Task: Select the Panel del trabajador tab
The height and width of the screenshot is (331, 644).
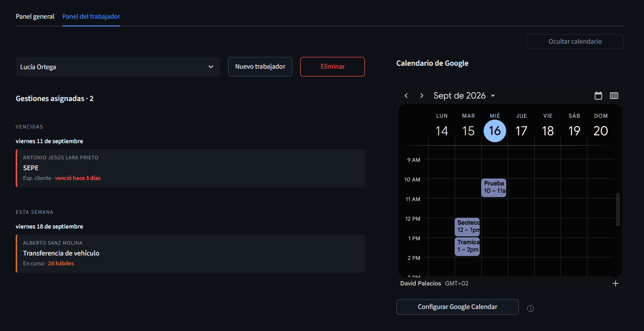Action: 91,17
